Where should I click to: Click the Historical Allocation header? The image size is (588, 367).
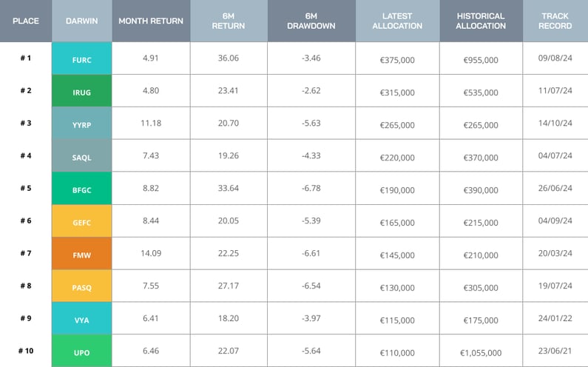481,21
